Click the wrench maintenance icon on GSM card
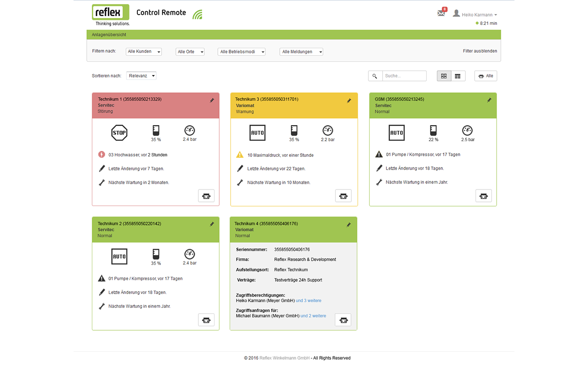 click(379, 182)
